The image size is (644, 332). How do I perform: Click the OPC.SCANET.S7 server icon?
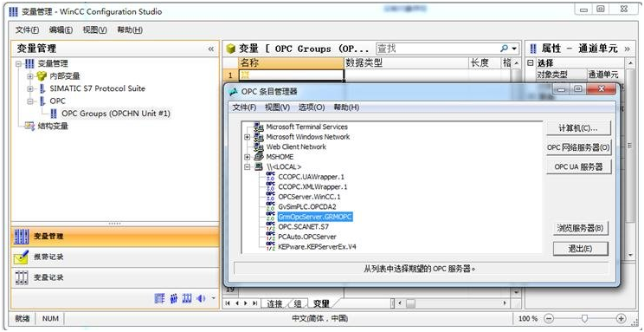click(x=271, y=226)
